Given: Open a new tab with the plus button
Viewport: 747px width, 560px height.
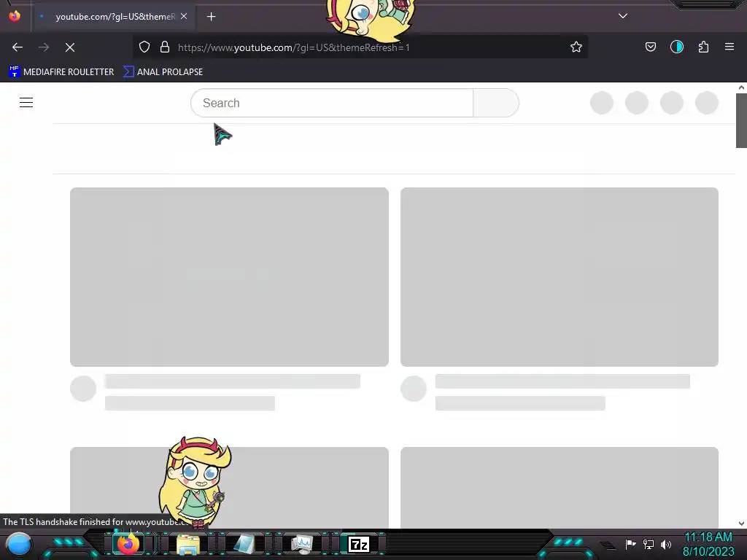Looking at the screenshot, I should (x=211, y=17).
